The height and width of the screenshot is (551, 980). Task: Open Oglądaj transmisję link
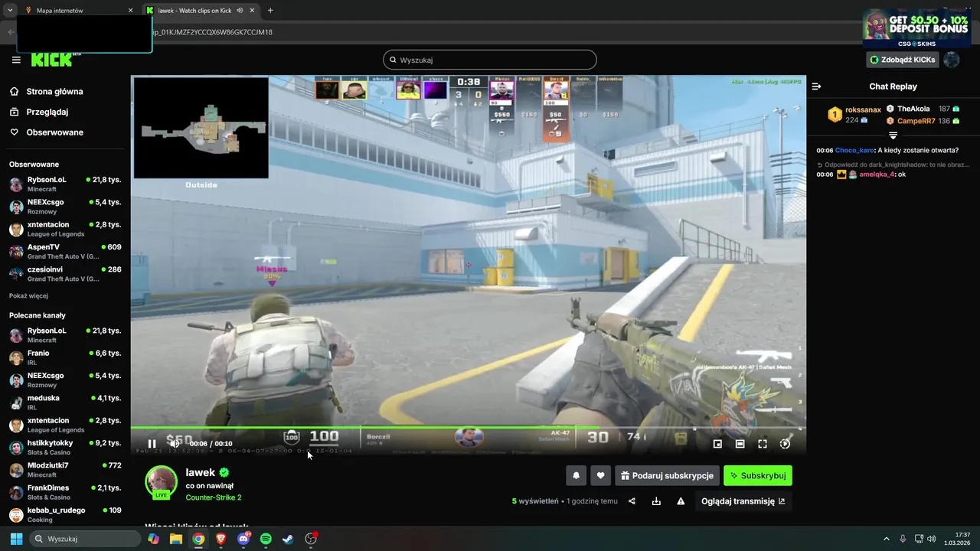[743, 501]
